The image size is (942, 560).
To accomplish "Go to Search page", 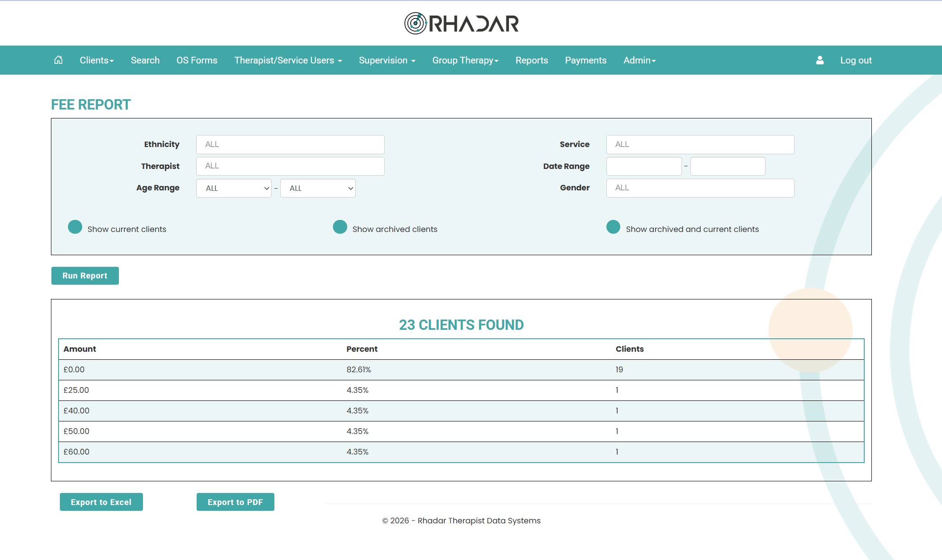I will 145,60.
